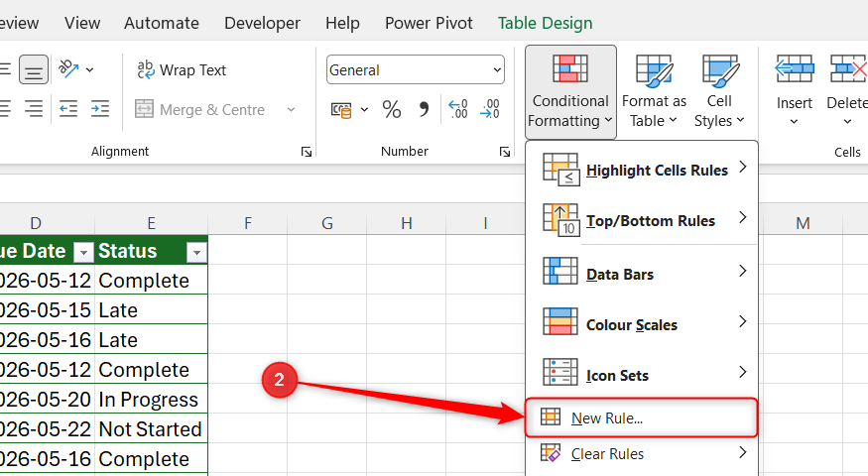Apply comma style format
This screenshot has width=868, height=476.
424,109
